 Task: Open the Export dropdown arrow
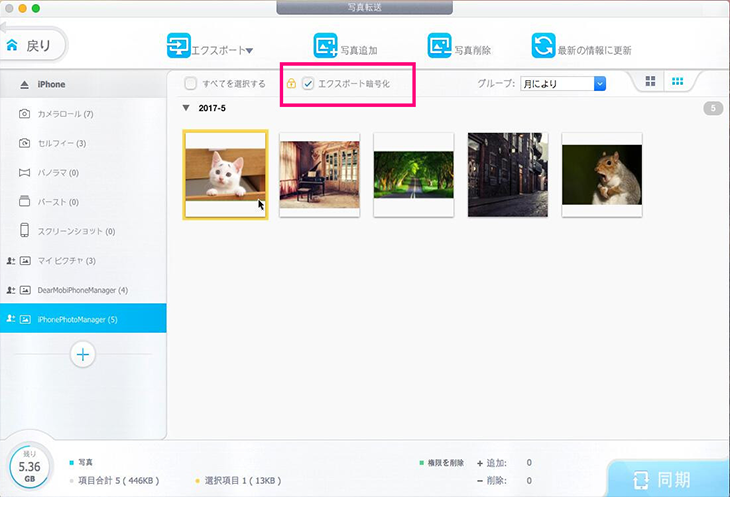point(250,51)
